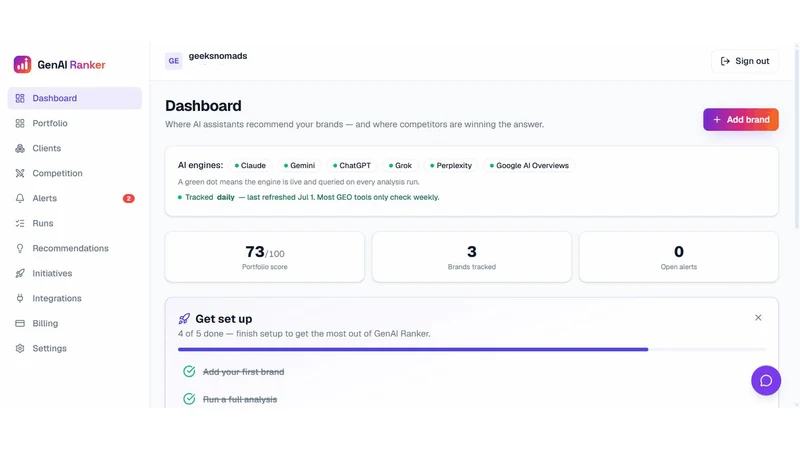Click the Dashboard grid icon in sidebar
This screenshot has height=450, width=800.
[x=20, y=98]
